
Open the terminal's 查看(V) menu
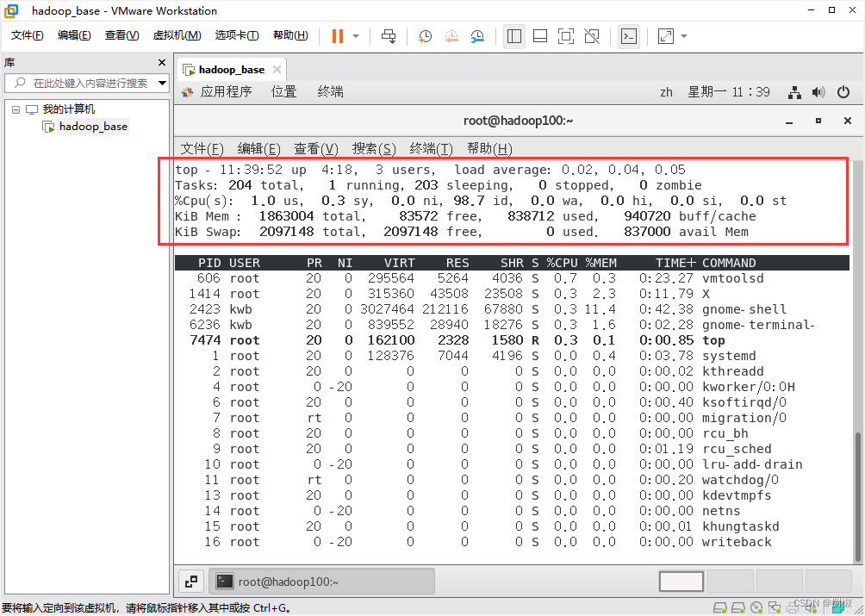(x=315, y=148)
